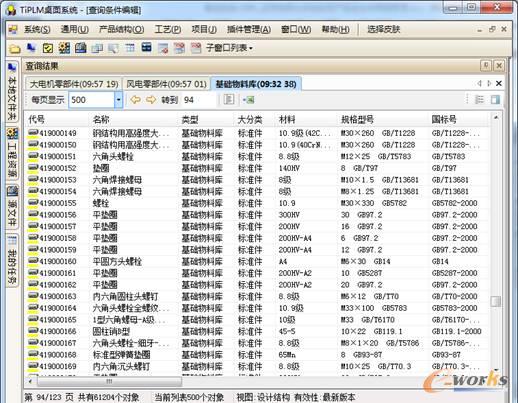
Task: Click the 转到 page number field
Action: (198, 100)
